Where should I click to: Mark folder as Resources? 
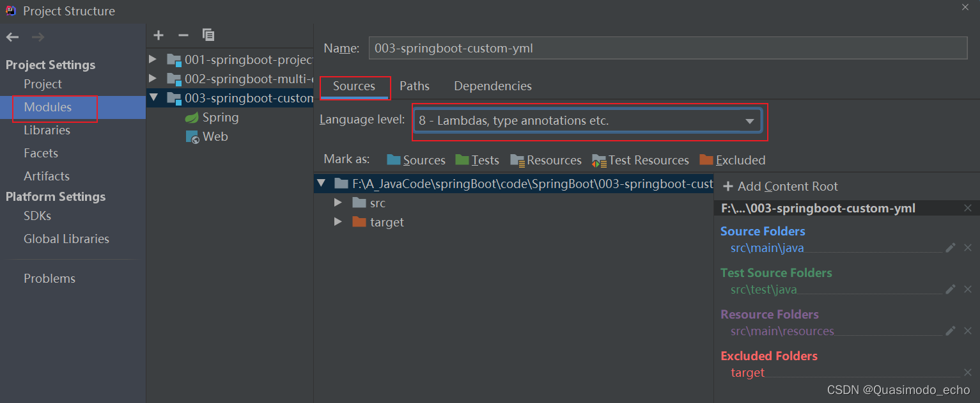(x=546, y=160)
